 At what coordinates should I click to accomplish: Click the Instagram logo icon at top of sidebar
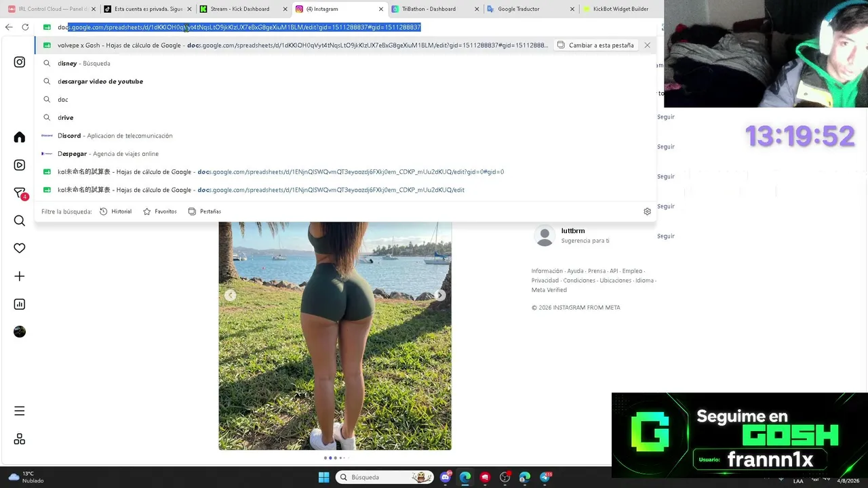pyautogui.click(x=20, y=62)
